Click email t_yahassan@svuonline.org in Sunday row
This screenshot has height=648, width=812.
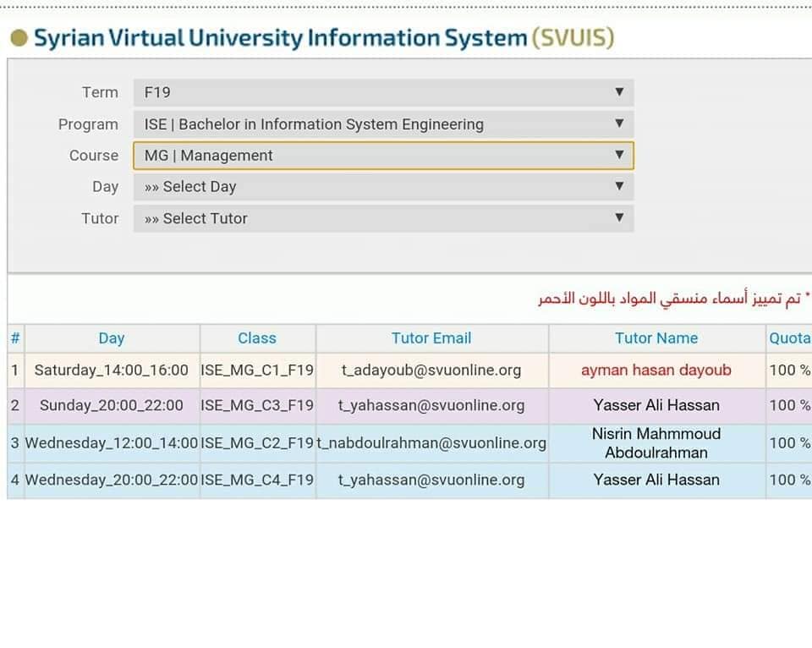point(431,405)
